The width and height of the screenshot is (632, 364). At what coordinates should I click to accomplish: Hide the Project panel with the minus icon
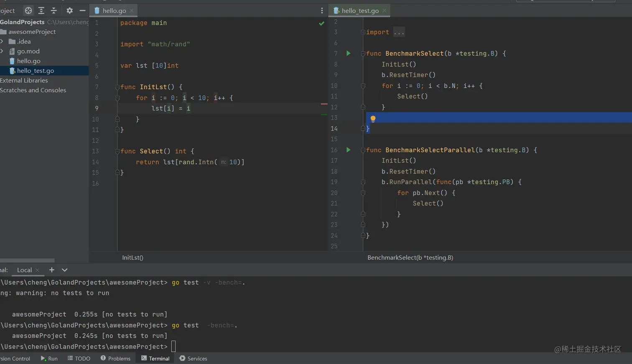click(82, 10)
